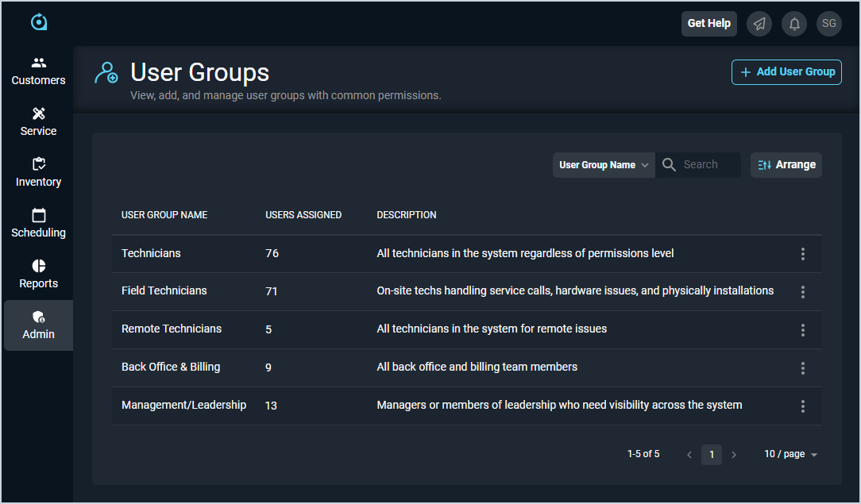Click the Add User Group button
This screenshot has height=504, width=861.
pos(786,72)
